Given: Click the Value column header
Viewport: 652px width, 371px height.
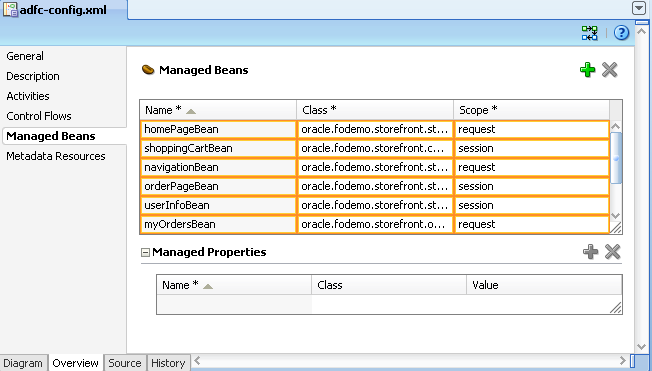Looking at the screenshot, I should coord(544,285).
